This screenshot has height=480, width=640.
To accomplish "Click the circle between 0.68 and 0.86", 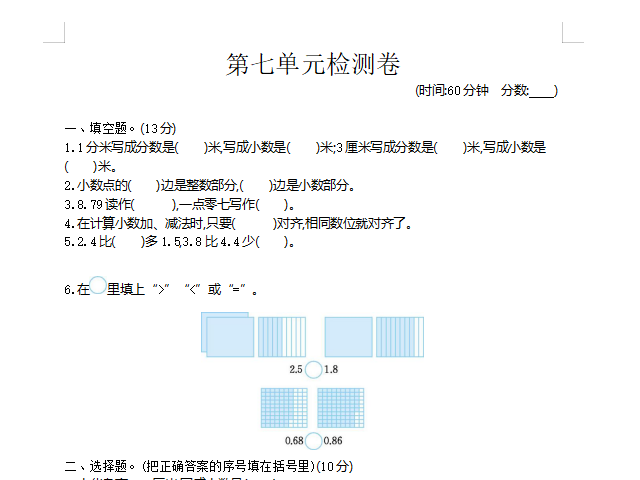I will point(313,441).
